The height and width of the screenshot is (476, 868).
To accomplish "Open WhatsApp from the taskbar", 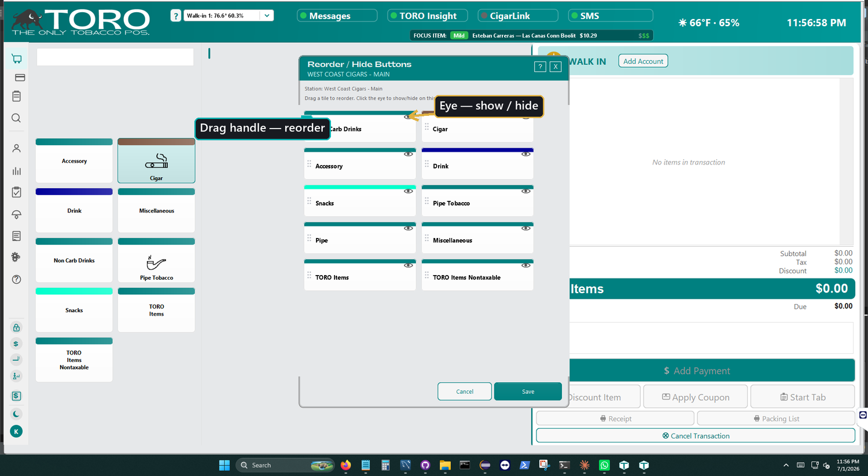I will tap(604, 465).
